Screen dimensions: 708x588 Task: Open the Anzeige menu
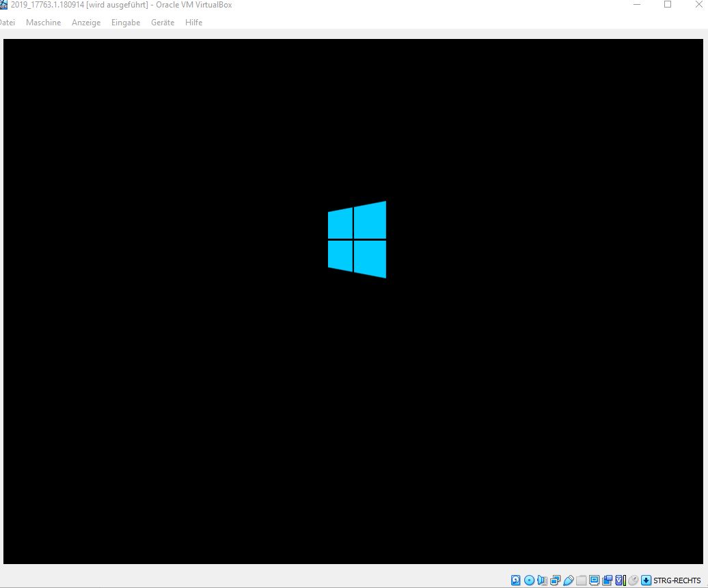(86, 22)
